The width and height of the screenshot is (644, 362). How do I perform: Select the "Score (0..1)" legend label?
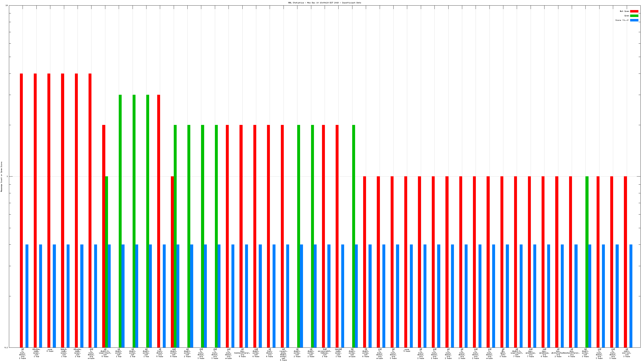622,20
